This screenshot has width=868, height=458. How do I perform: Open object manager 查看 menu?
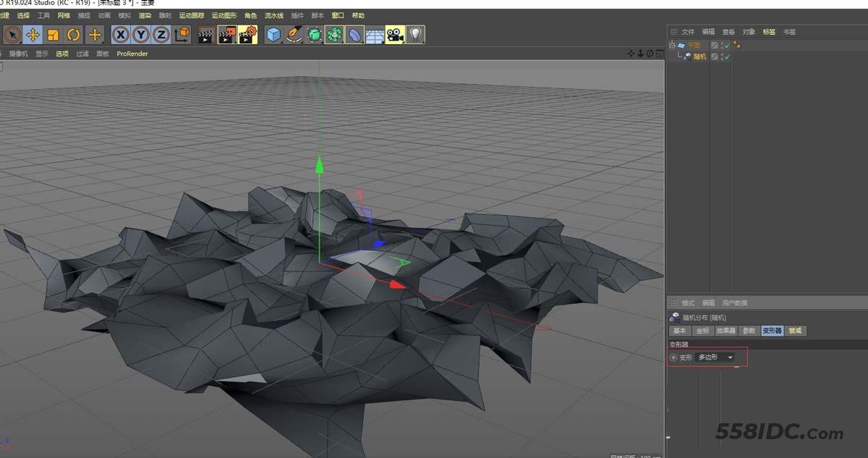coord(728,32)
